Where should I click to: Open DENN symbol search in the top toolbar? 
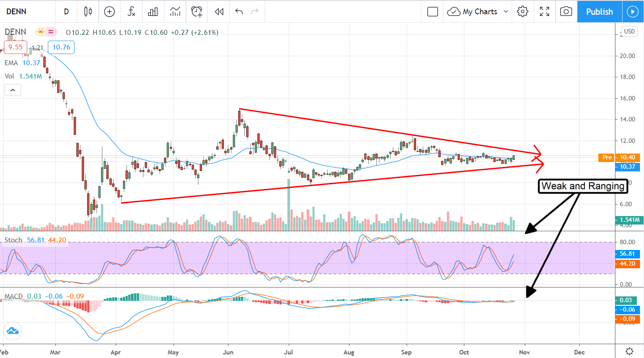[16, 12]
